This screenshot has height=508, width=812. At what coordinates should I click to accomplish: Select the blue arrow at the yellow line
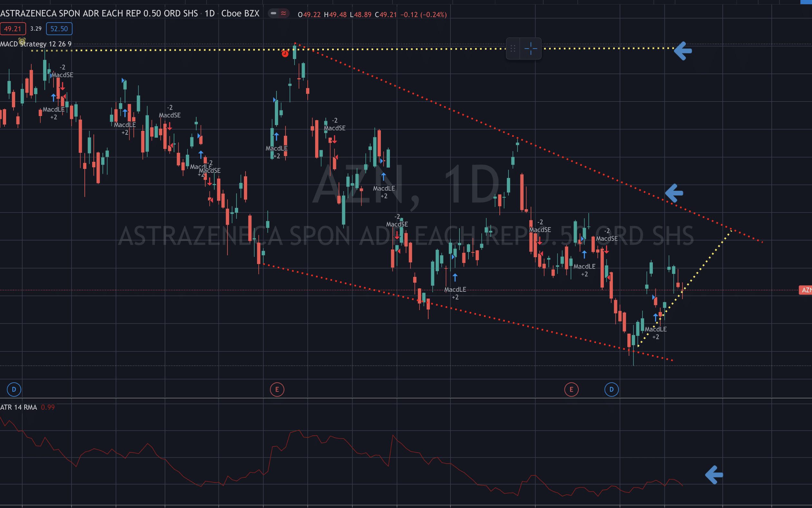[x=683, y=51]
